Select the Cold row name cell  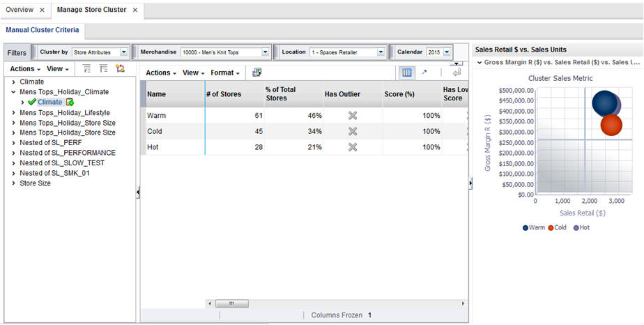point(175,131)
